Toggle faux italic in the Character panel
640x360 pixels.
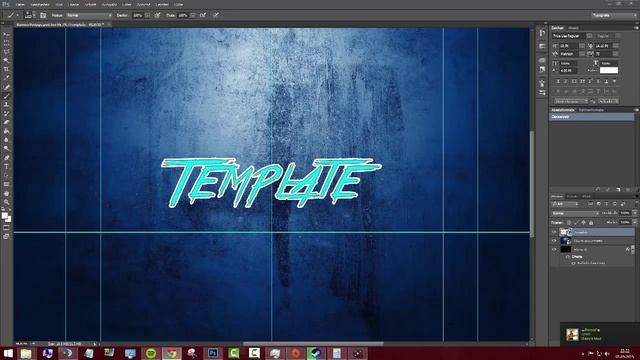pos(566,82)
